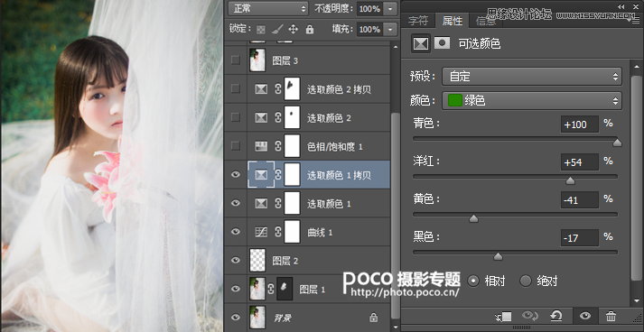644x332 pixels.
Task: Open the 颜色 绿色 dropdown
Action: pyautogui.click(x=532, y=100)
